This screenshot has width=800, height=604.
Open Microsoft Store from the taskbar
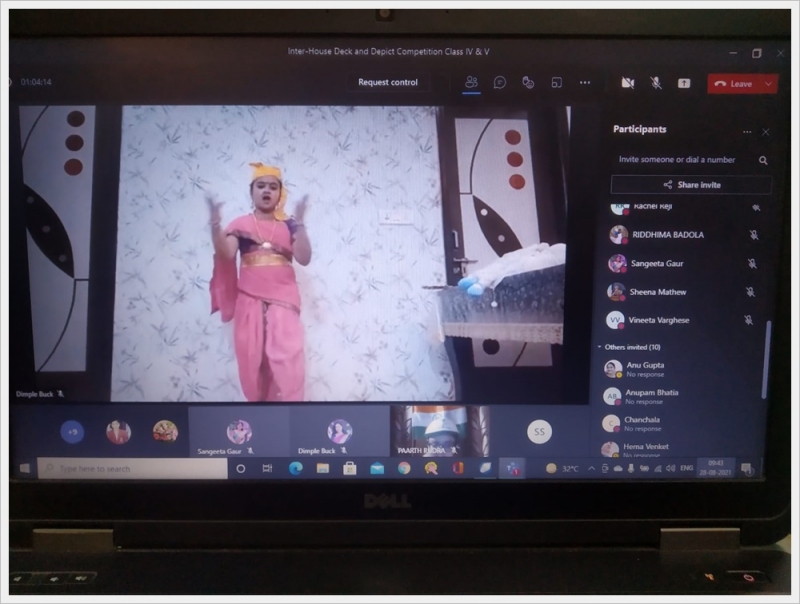(x=349, y=468)
